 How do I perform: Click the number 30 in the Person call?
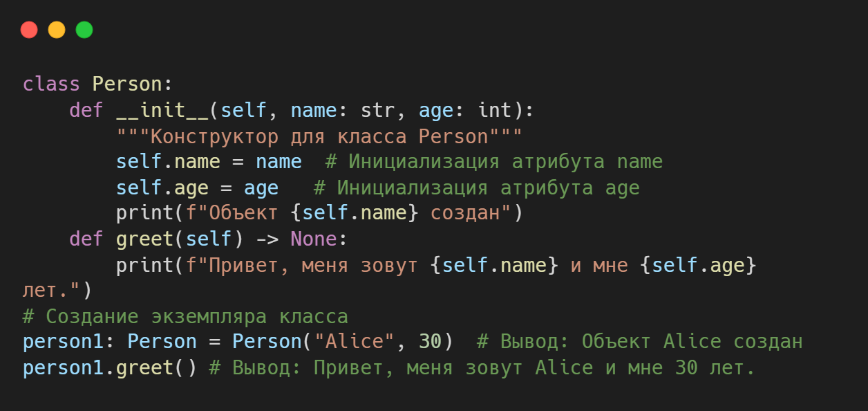[430, 342]
